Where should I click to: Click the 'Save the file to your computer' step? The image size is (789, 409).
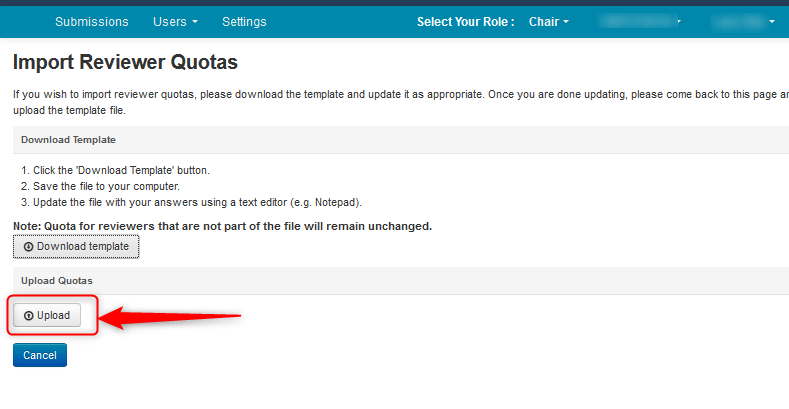[x=106, y=186]
